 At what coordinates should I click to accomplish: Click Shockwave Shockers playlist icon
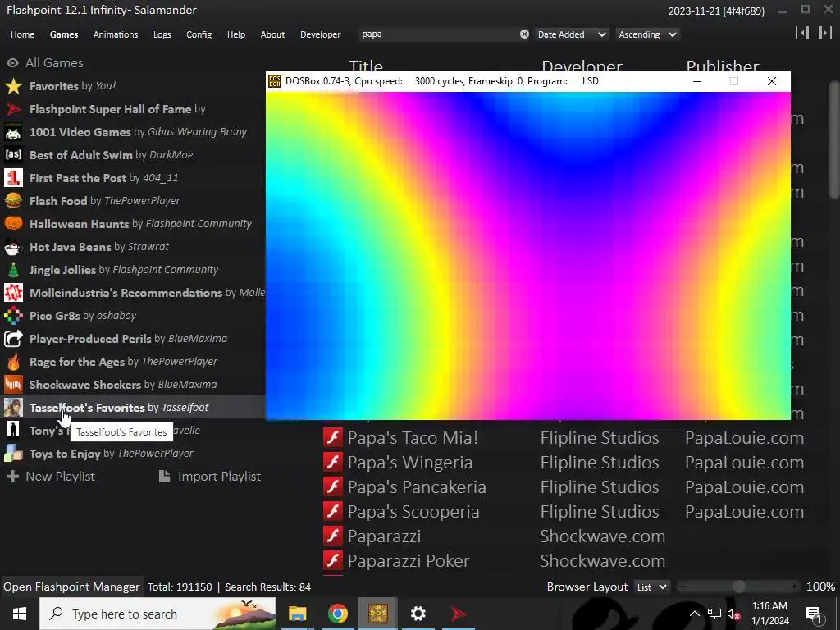point(13,385)
